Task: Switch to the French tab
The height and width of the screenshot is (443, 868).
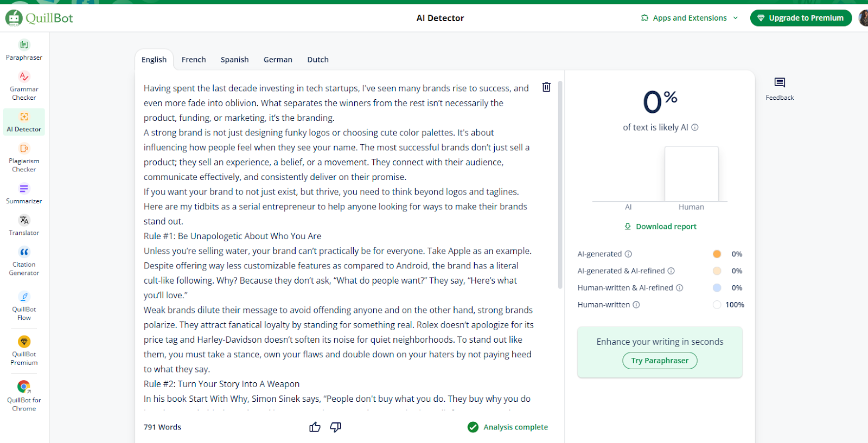Action: (x=194, y=60)
